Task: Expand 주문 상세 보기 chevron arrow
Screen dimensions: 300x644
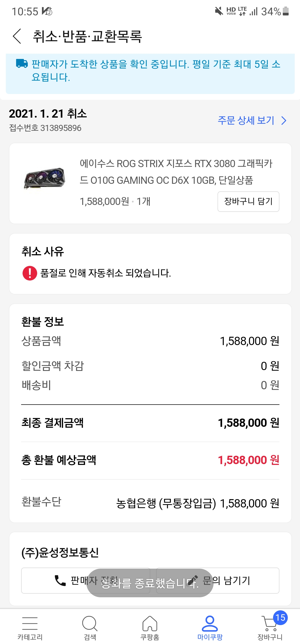Action: pos(284,121)
